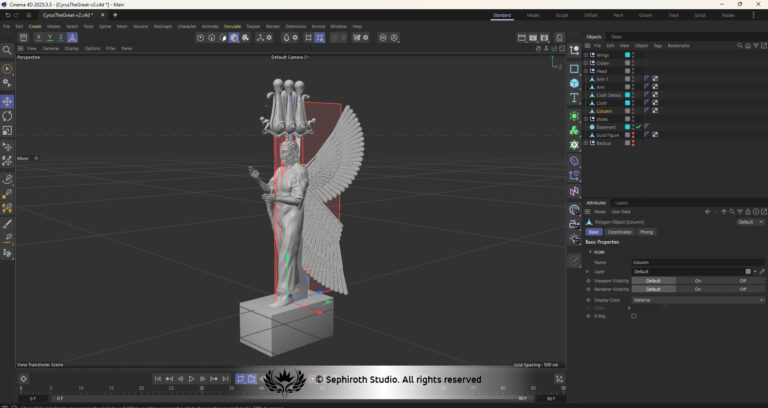Screen dimensions: 768x408
Task: Select the Rotate tool
Action: click(7, 116)
